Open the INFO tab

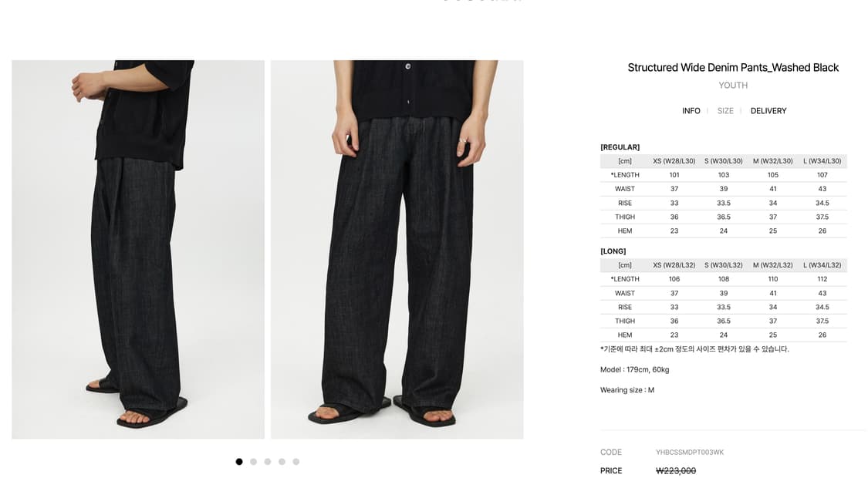coord(691,111)
